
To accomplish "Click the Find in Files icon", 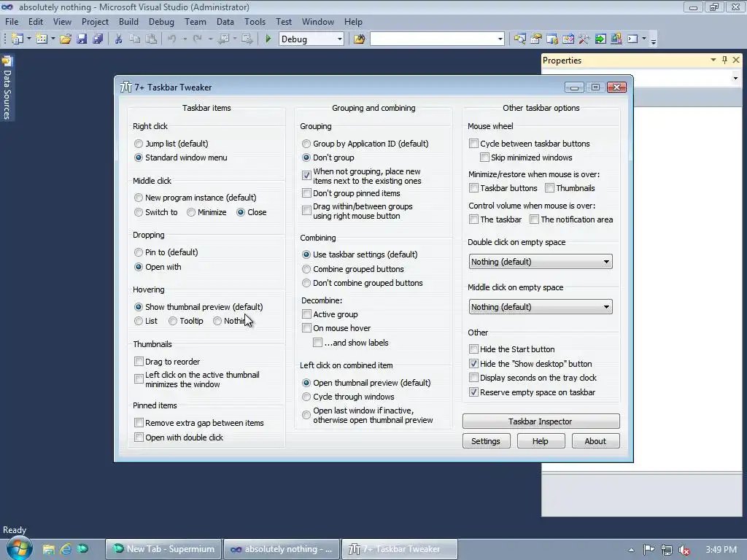I will click(359, 39).
